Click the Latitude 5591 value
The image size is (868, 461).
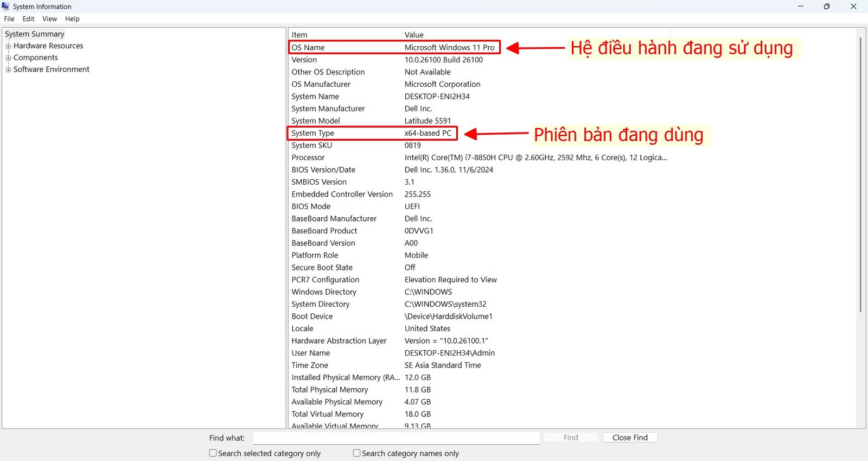pyautogui.click(x=427, y=121)
